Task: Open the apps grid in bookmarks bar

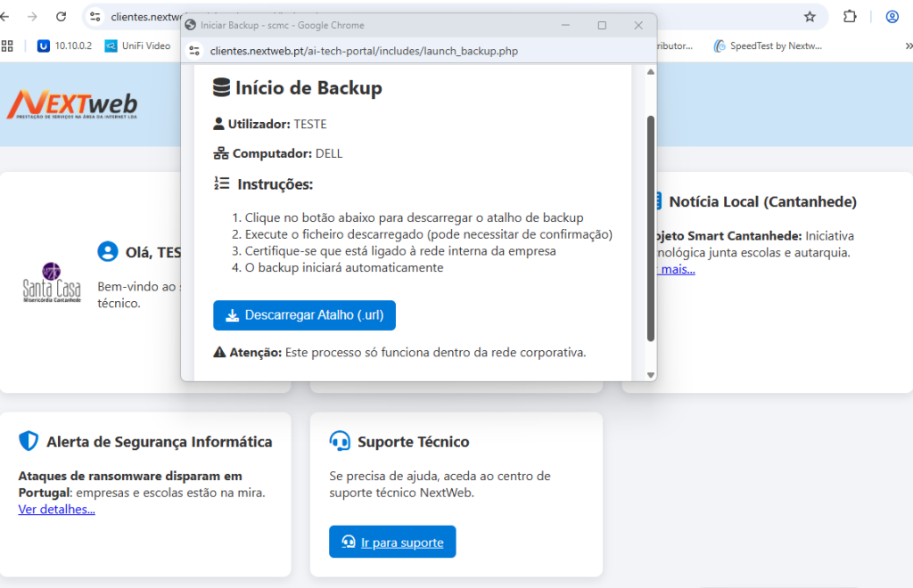Action: point(8,45)
